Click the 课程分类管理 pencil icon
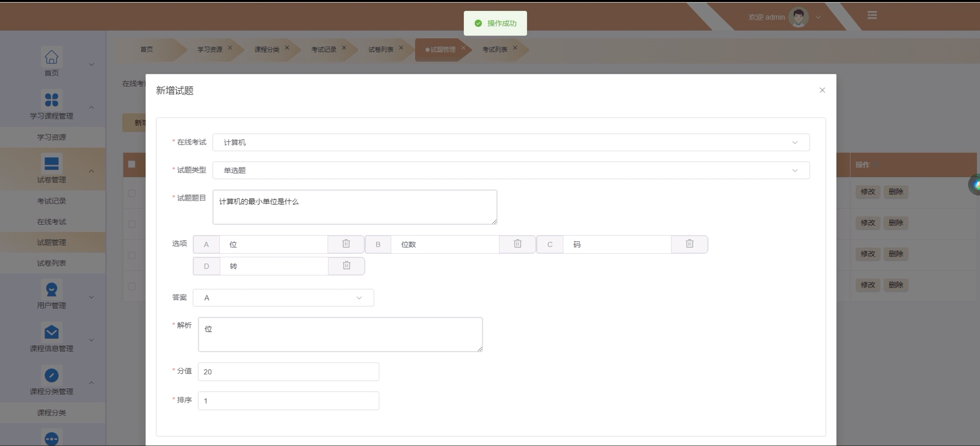 (x=52, y=375)
